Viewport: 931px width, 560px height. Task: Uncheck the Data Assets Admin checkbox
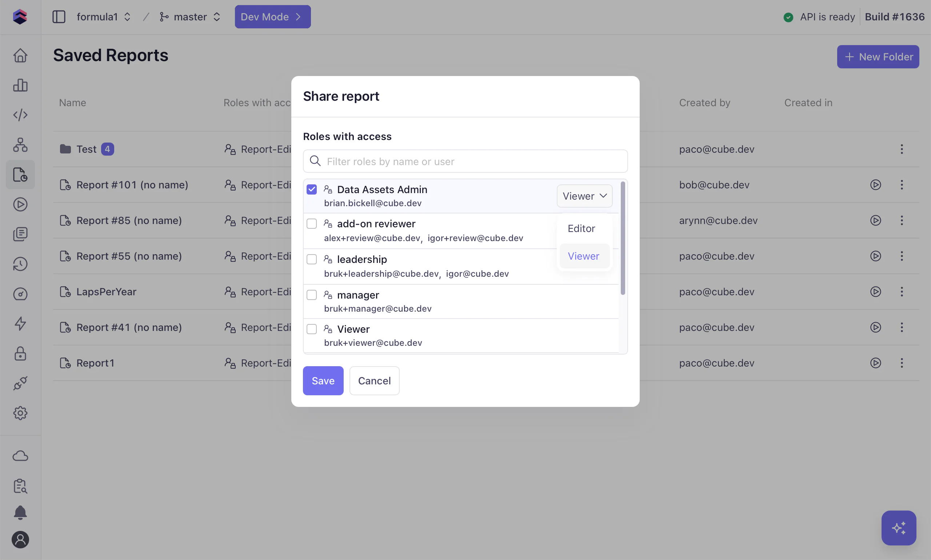[311, 189]
